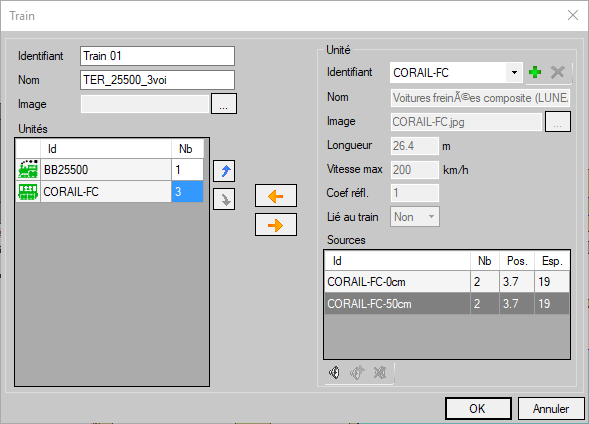Image resolution: width=589 pixels, height=424 pixels.
Task: Click the locomotive icon beside BB25500
Action: [28, 169]
